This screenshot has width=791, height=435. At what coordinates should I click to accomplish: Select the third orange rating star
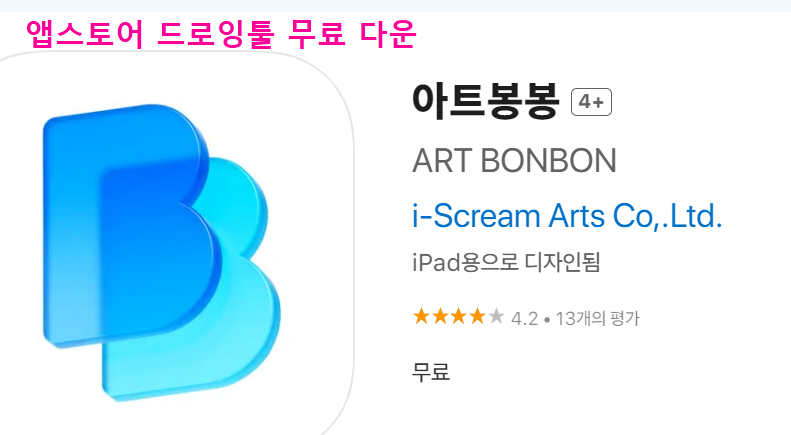point(459,317)
